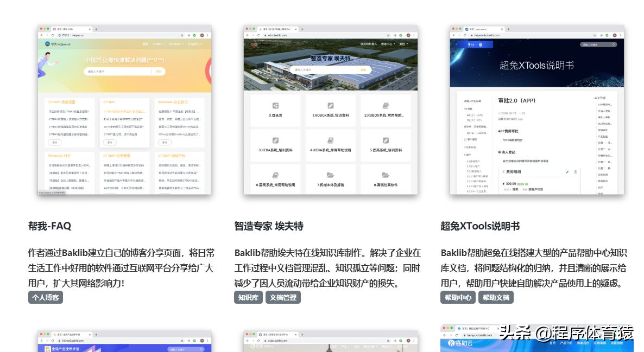Open the 智造专家 埃夫特 screenshot thumbnail
The height and width of the screenshot is (352, 644).
pyautogui.click(x=331, y=110)
